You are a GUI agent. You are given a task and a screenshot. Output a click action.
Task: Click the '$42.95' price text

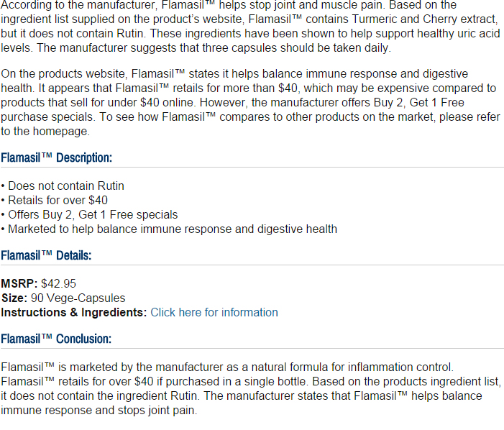point(58,283)
